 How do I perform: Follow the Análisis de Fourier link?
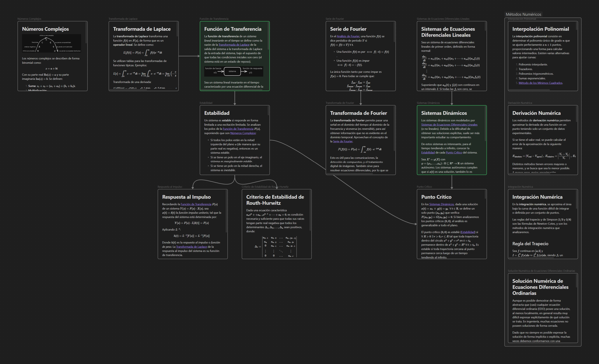pos(348,36)
